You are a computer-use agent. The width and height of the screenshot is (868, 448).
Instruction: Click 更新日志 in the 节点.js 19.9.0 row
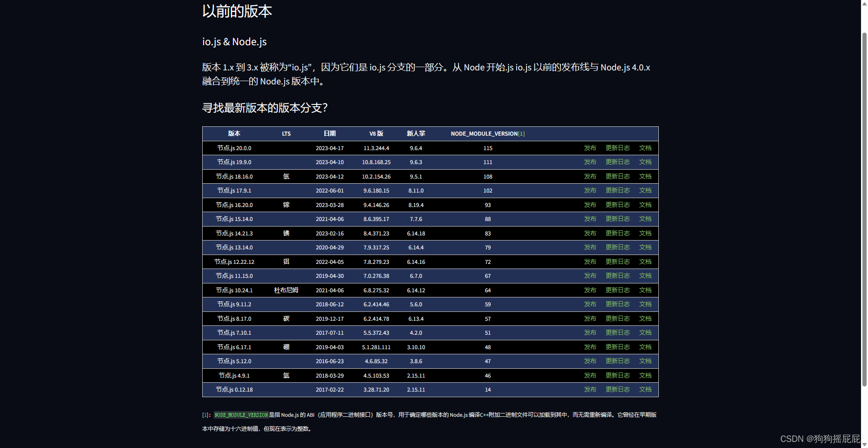[x=617, y=162]
